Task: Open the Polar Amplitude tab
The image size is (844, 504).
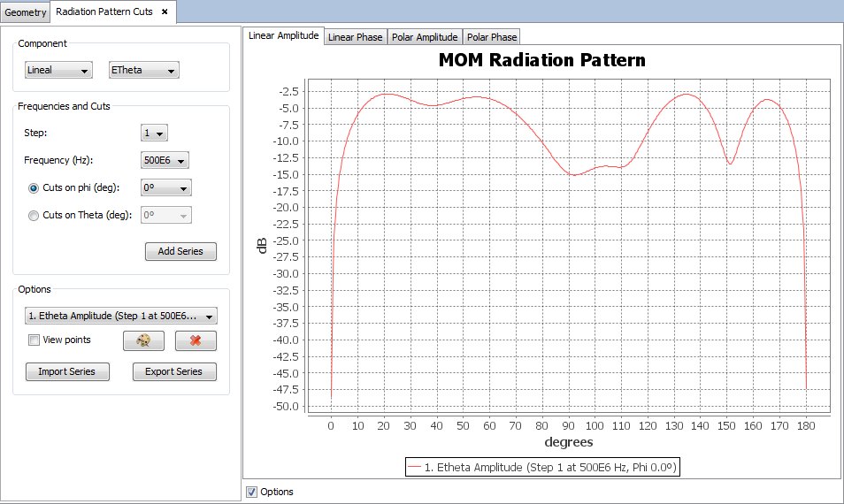Action: [x=426, y=37]
